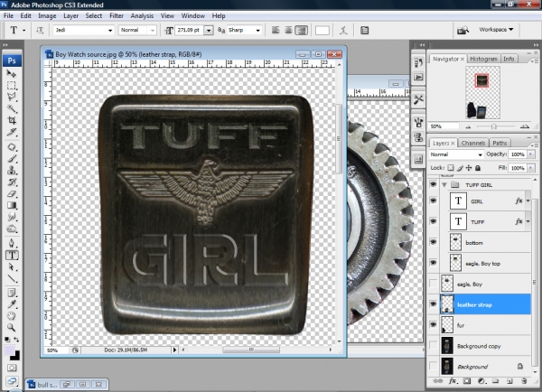Select the Zoom tool

coord(12,327)
